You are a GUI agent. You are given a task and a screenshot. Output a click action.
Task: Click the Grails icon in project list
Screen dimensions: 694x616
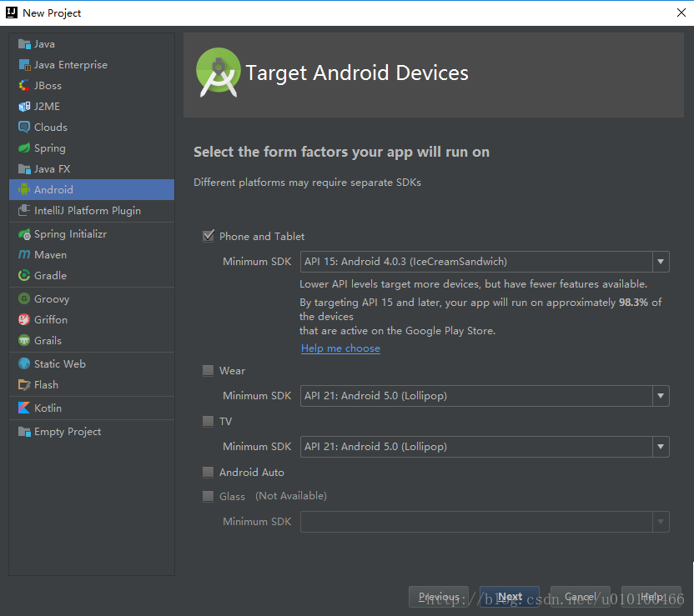tap(24, 341)
